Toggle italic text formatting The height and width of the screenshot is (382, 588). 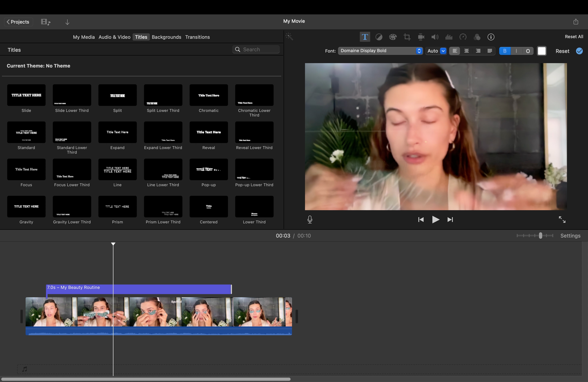516,51
